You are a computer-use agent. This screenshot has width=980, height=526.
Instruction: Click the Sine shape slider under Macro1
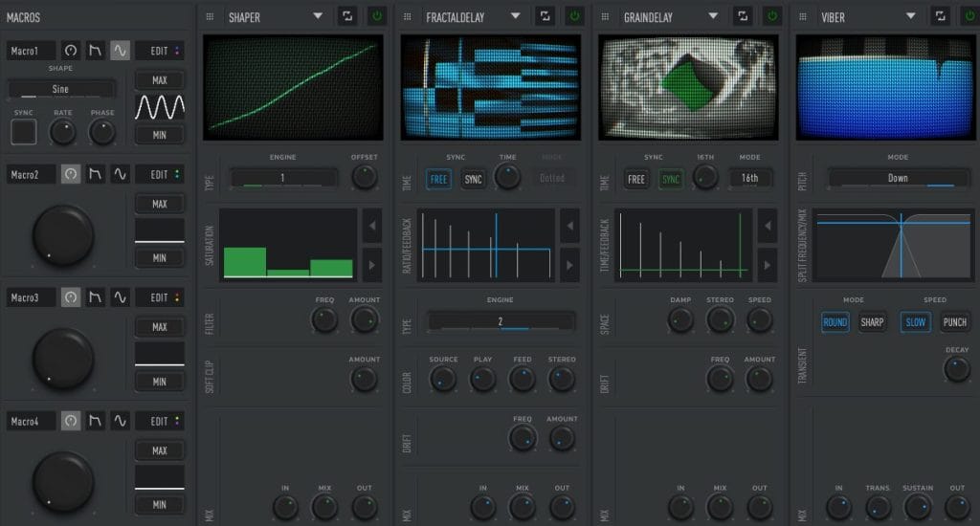click(x=60, y=89)
